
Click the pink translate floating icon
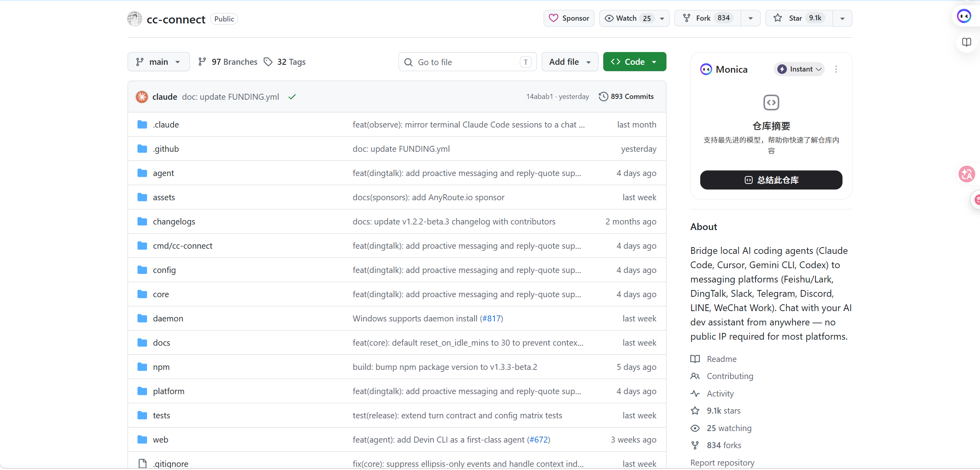click(x=966, y=174)
